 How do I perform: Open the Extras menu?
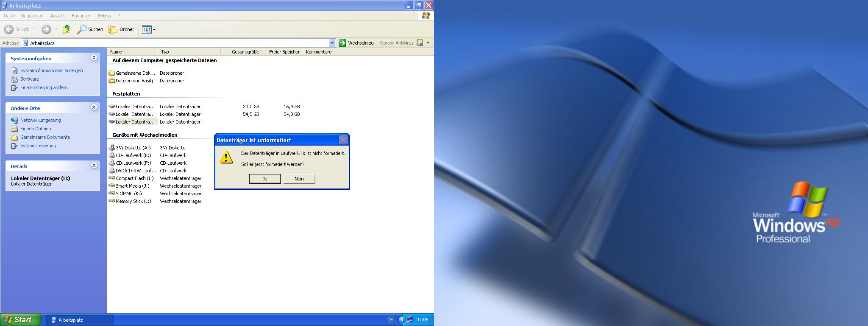coord(104,16)
